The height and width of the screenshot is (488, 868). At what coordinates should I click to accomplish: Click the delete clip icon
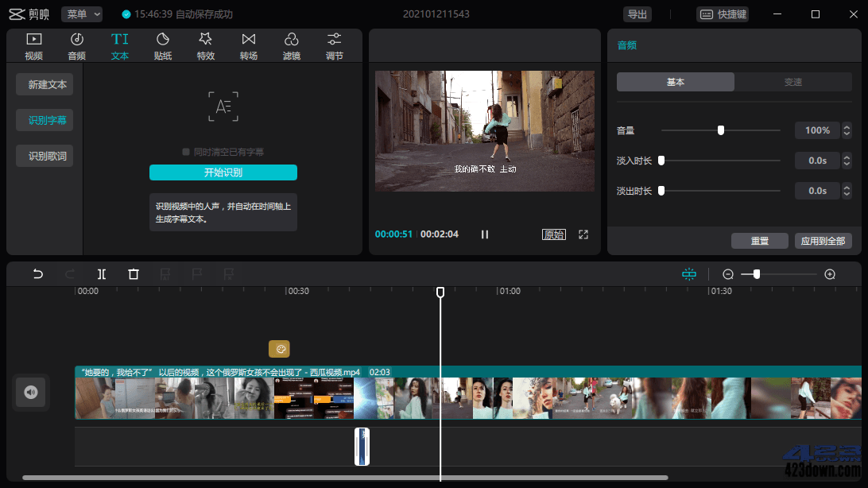[133, 273]
